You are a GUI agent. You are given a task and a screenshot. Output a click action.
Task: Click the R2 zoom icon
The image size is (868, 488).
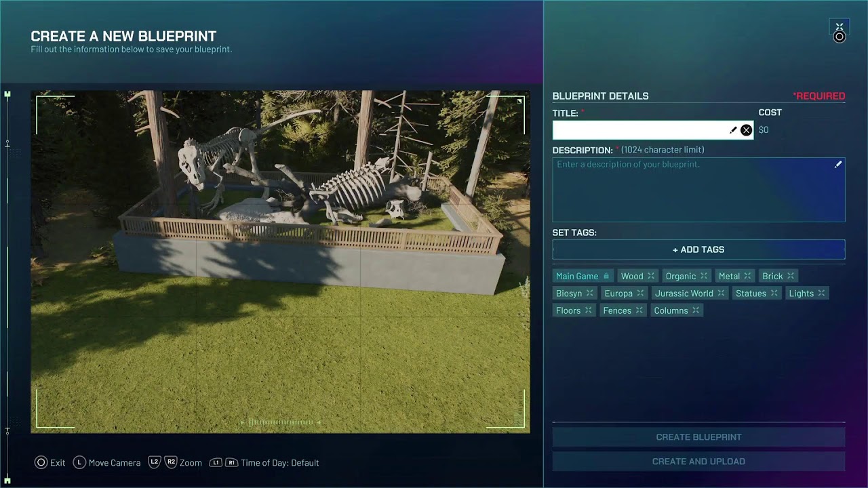[171, 462]
